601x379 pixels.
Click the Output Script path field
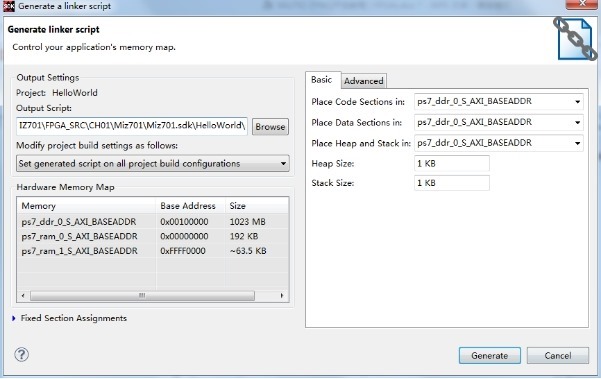[132, 126]
